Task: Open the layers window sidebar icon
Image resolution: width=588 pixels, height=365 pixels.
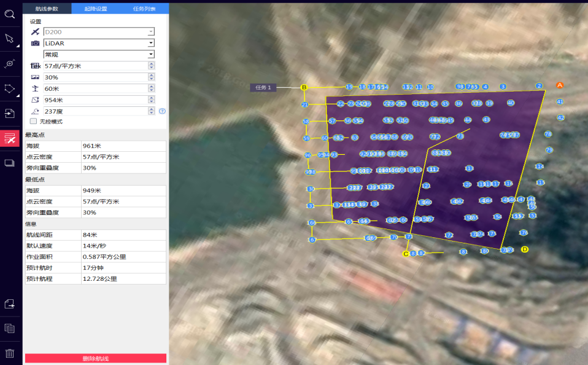Action: 10,163
